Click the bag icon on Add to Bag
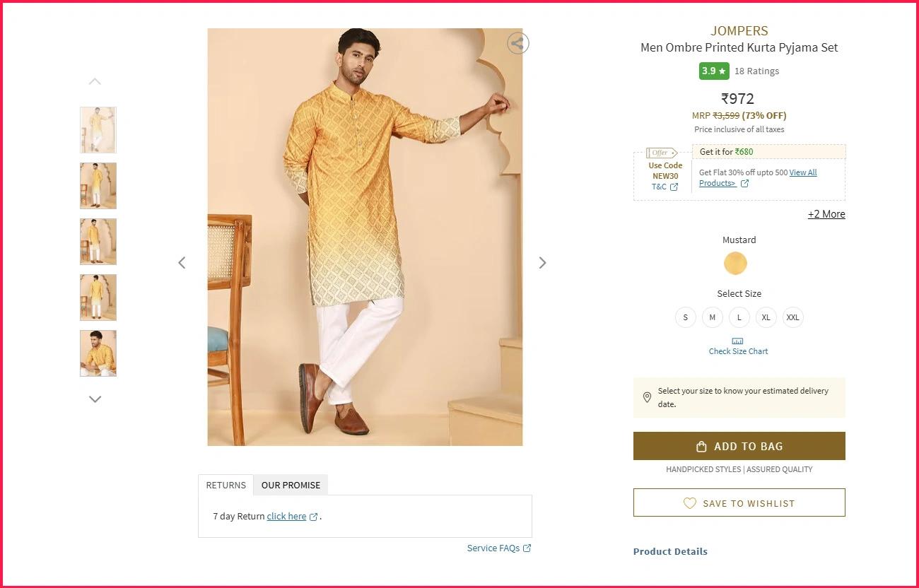 point(701,447)
